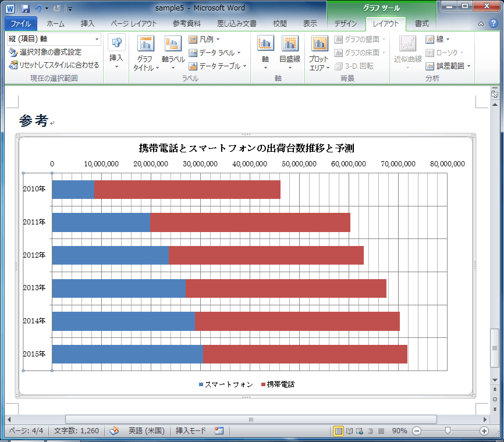
Task: Select the スマートフォン legend entry
Action: click(x=226, y=384)
